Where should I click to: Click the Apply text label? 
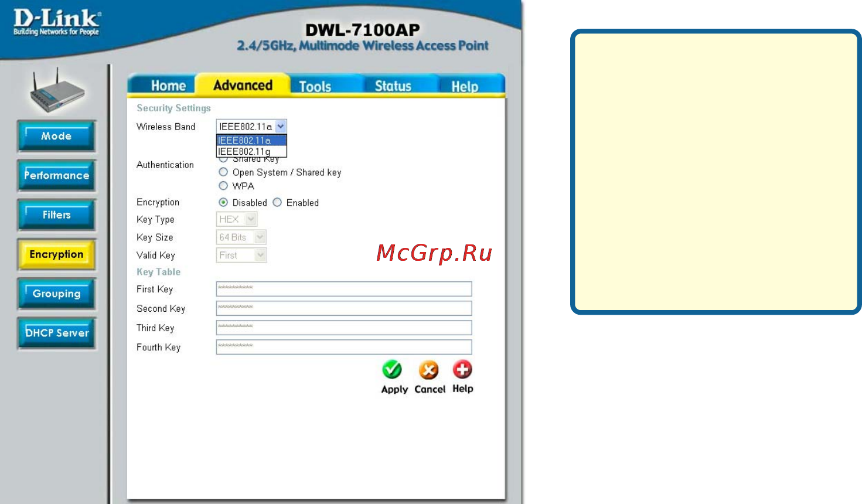pyautogui.click(x=394, y=389)
